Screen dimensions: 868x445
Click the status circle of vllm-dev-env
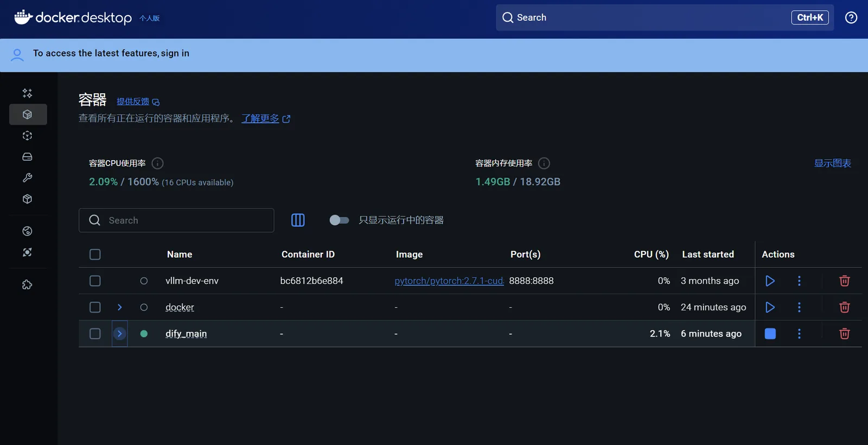pyautogui.click(x=144, y=281)
